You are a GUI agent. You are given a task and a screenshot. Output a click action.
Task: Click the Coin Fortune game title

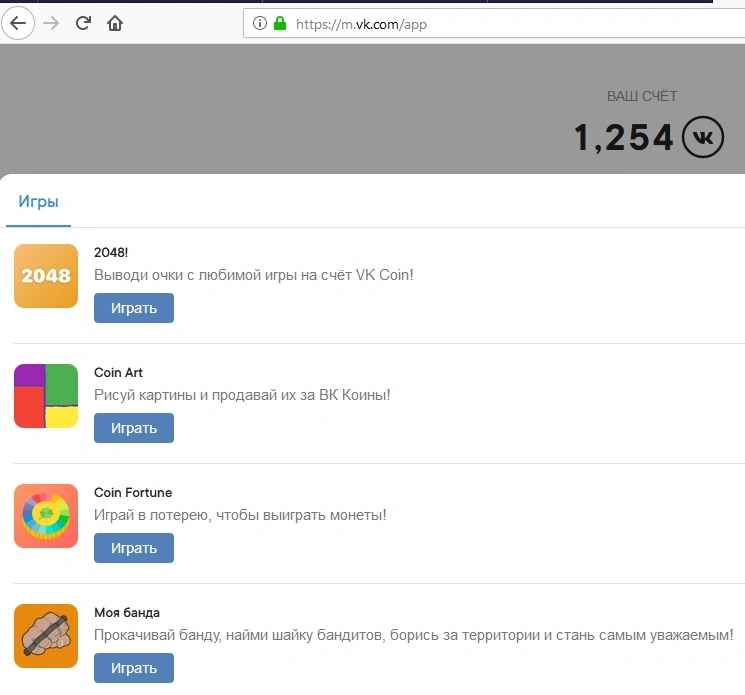pos(133,493)
